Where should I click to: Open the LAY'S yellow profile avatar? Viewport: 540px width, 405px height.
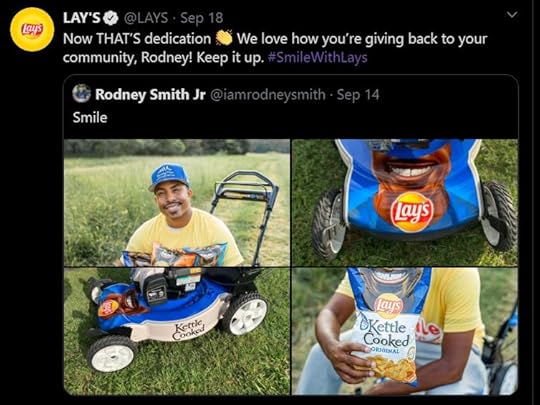pyautogui.click(x=32, y=29)
